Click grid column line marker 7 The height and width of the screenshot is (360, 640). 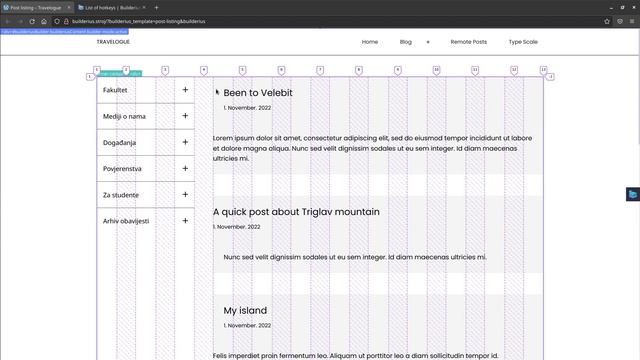[320, 71]
